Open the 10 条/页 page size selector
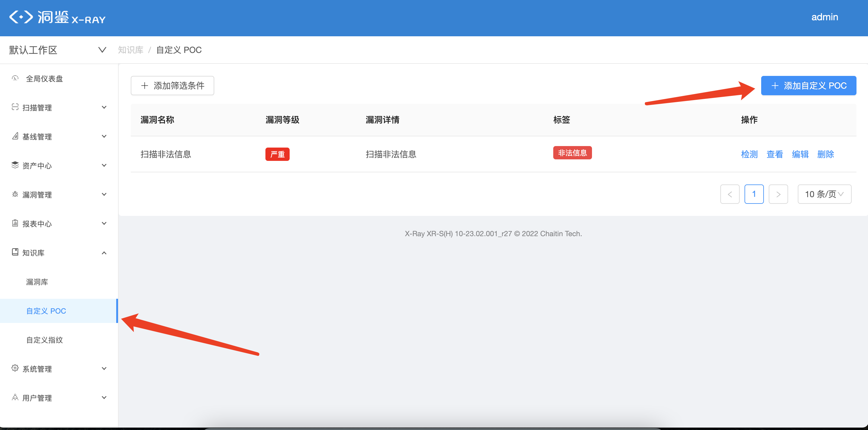This screenshot has height=430, width=868. click(824, 194)
